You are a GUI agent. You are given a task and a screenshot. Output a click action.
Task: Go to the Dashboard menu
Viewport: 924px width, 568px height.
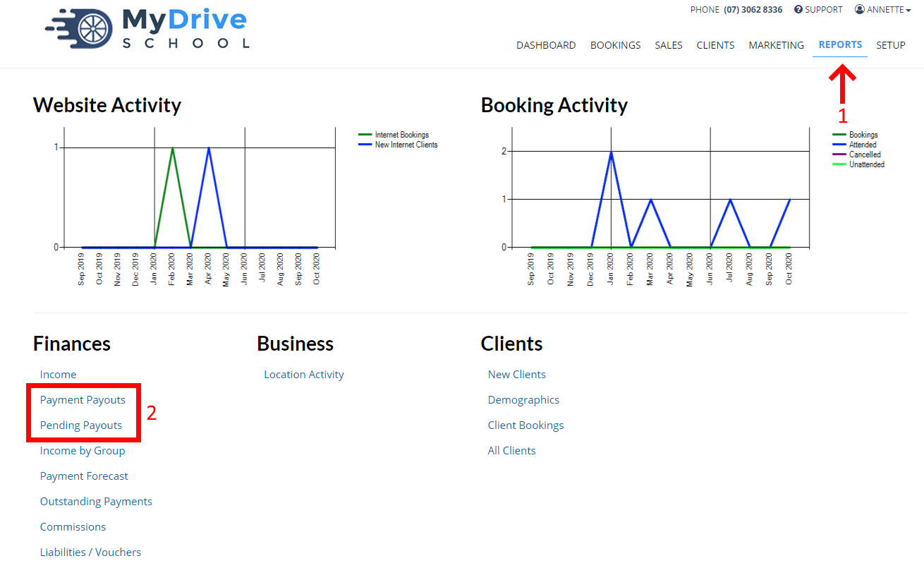546,45
